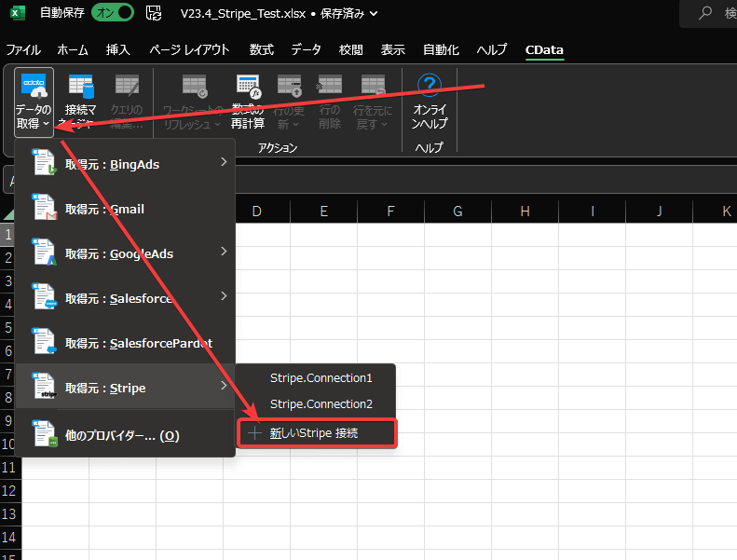Click the Gmail document icon

click(x=44, y=207)
